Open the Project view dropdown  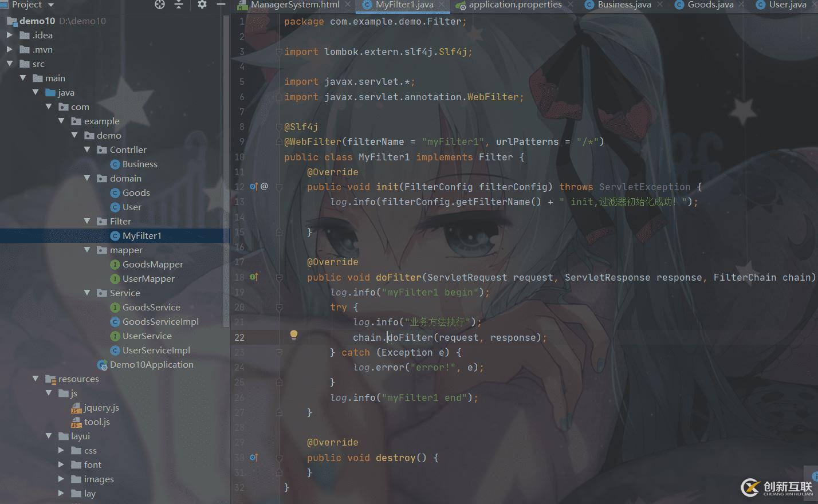(x=51, y=5)
